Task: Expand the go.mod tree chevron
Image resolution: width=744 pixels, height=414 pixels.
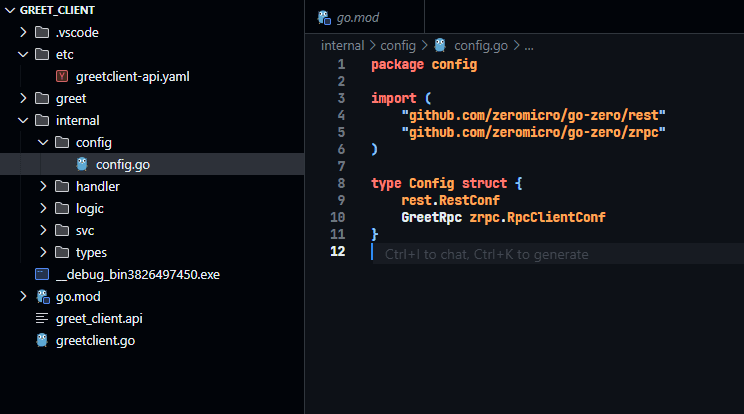Action: 24,296
